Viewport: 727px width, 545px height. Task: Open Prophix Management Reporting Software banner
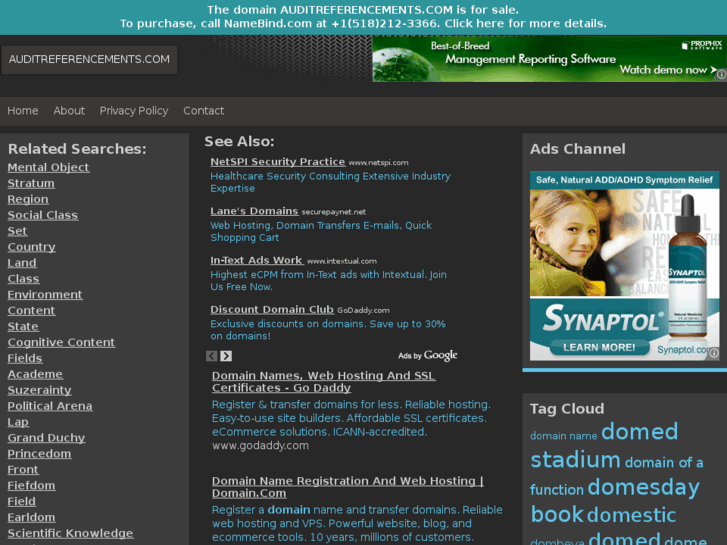549,59
